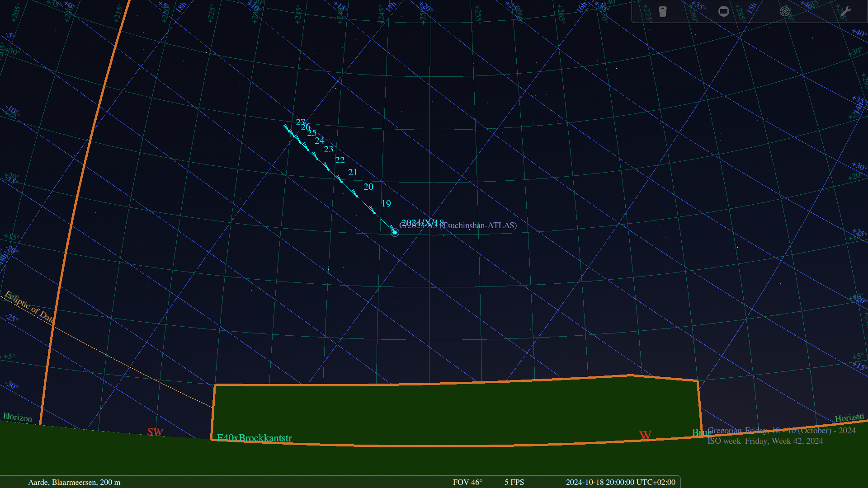
Task: Click the Tsuchinshan-ATLAS comet label
Action: (x=479, y=225)
